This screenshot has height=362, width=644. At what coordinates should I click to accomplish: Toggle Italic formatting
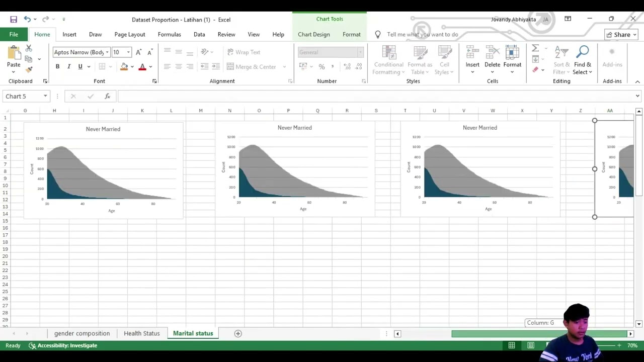click(x=68, y=66)
